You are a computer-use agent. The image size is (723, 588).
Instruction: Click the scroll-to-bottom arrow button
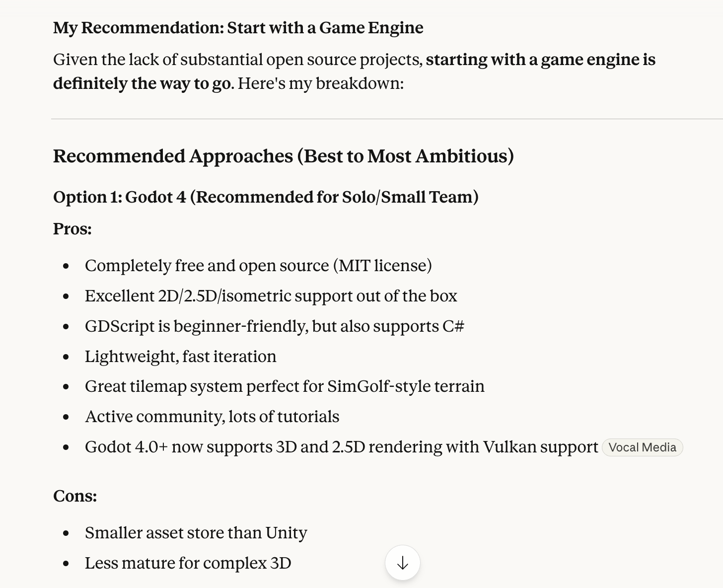(x=403, y=563)
